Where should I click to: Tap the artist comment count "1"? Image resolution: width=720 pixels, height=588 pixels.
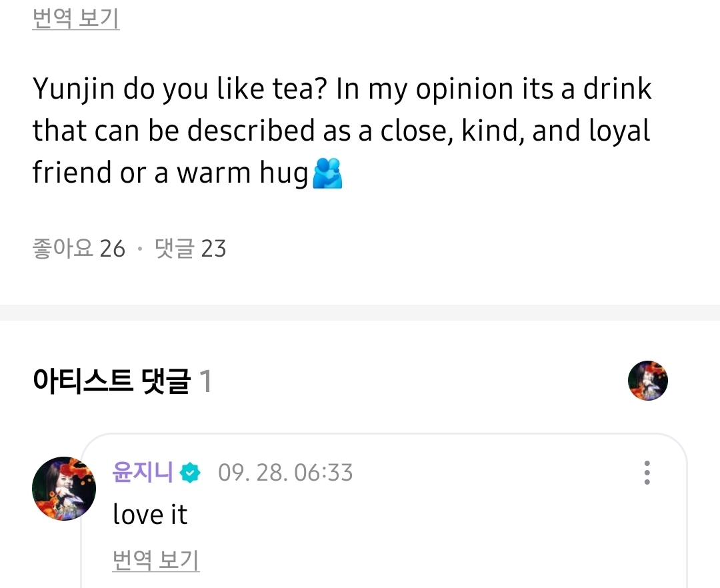(x=206, y=382)
